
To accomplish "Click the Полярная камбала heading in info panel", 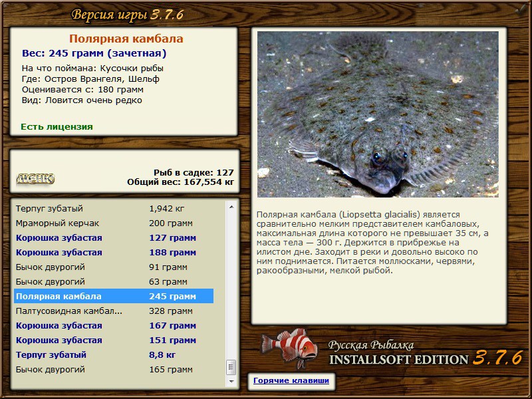I will coord(126,39).
